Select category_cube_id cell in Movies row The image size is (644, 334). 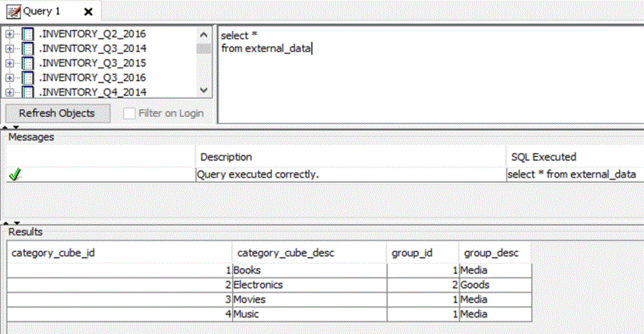click(x=120, y=300)
